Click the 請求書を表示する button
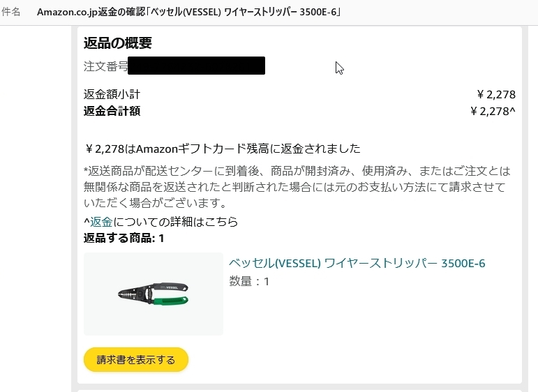Viewport: 538px width, 392px height. [136, 360]
